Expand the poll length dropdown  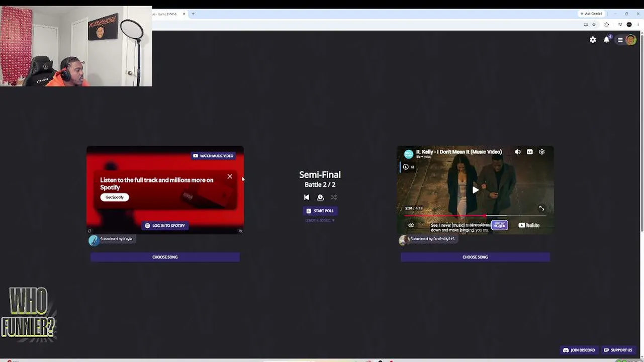coord(320,220)
